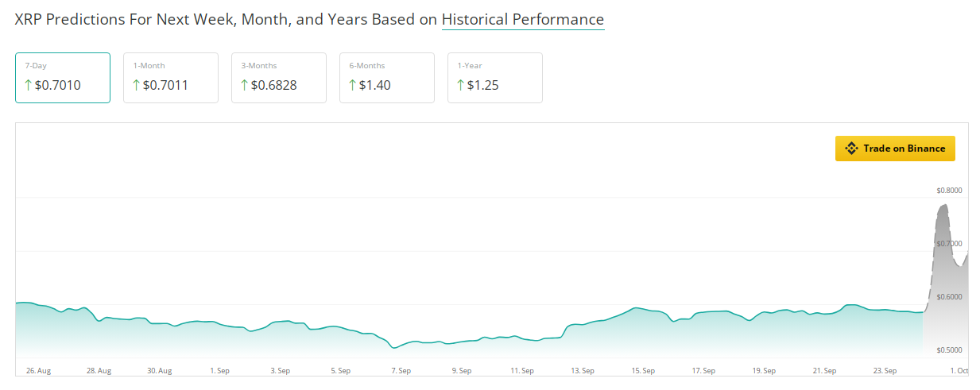Click the 7-Day green up arrow
980x390 pixels.
(29, 85)
